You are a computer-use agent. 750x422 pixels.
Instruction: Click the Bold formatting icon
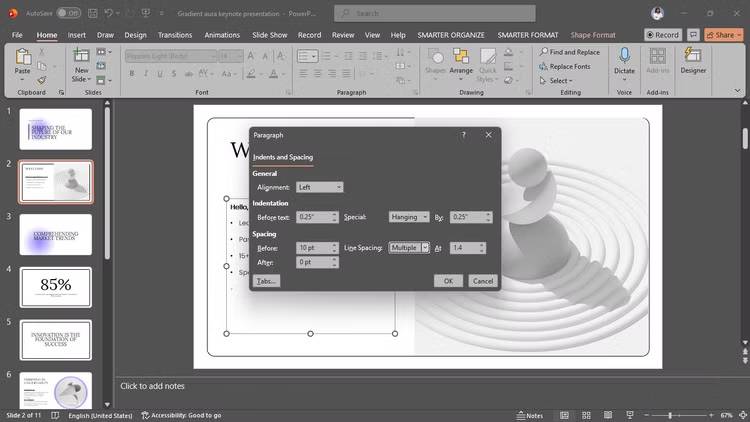(132, 74)
